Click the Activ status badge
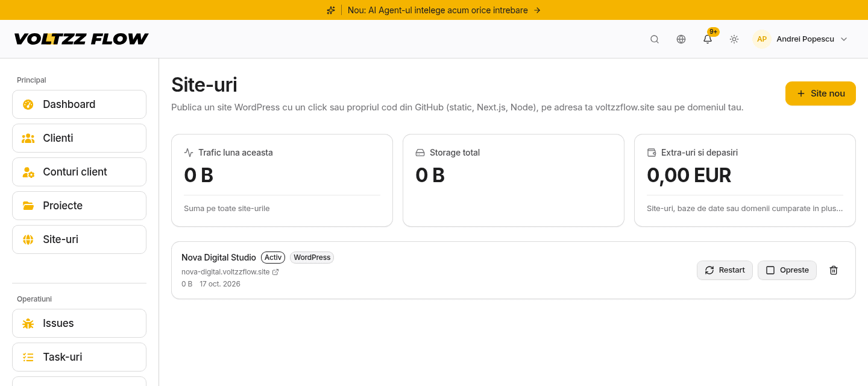Image resolution: width=868 pixels, height=386 pixels. pos(273,258)
